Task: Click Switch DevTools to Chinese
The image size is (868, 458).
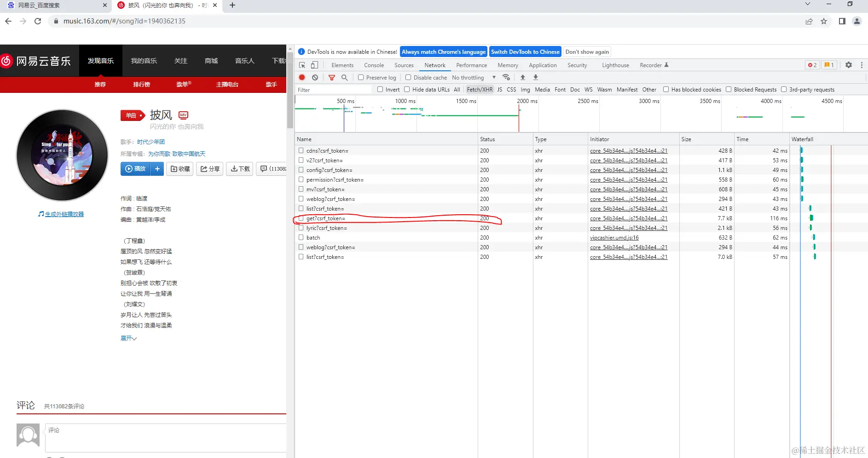Action: pos(525,52)
